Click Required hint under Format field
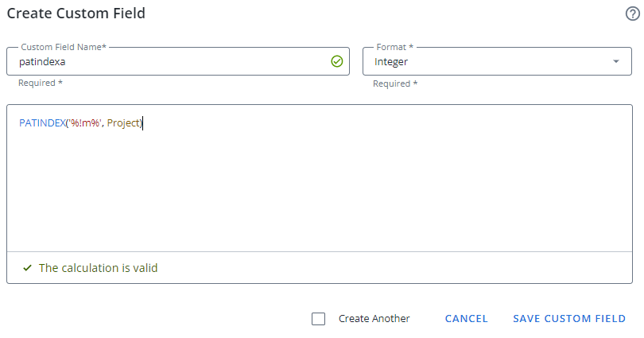Viewport: 644px width, 338px height. 395,84
